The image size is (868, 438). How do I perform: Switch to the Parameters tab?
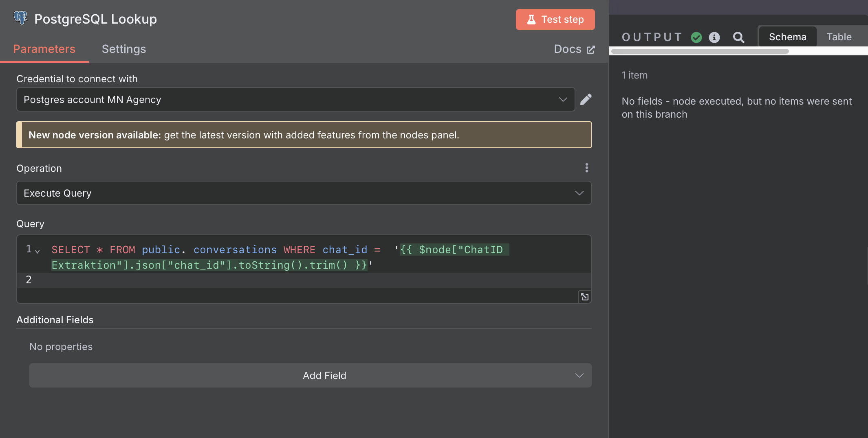44,49
